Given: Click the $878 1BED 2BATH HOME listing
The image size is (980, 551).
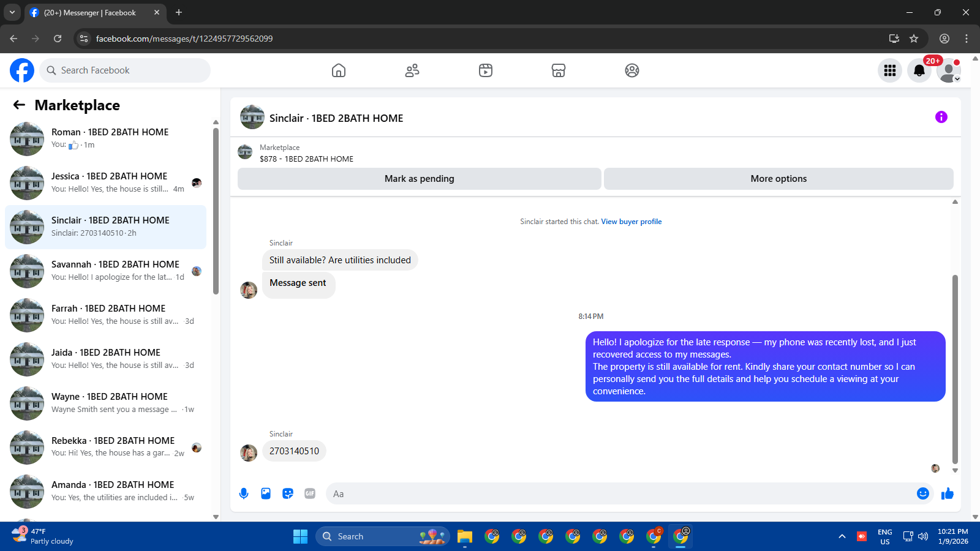Looking at the screenshot, I should tap(306, 159).
